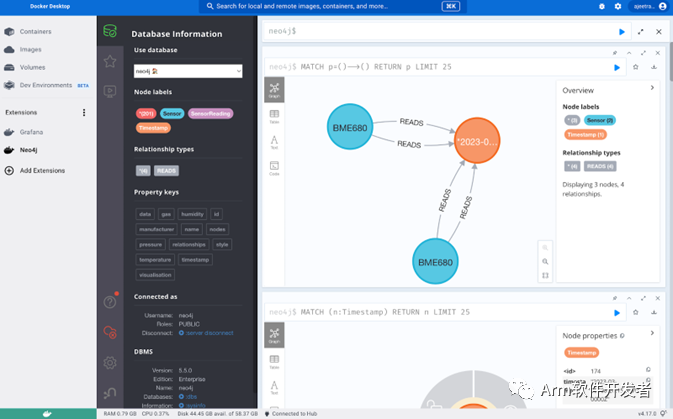This screenshot has width=673, height=419.
Task: Select the *(201) node label
Action: [146, 114]
